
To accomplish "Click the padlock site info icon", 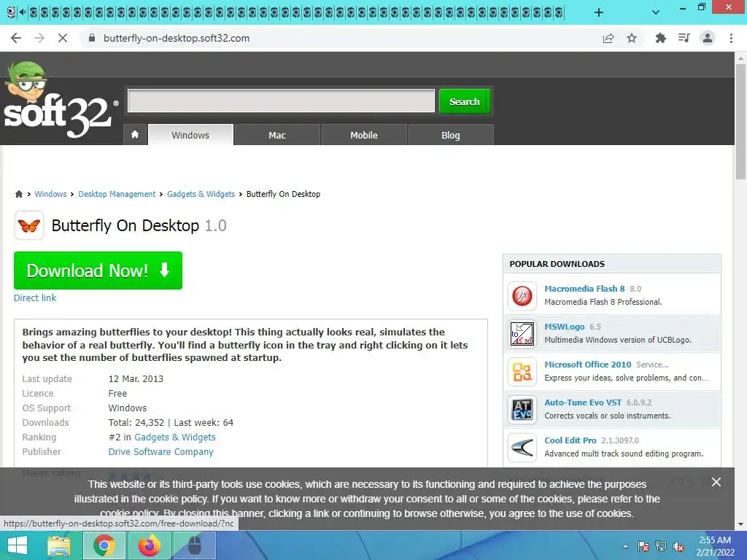I will 92,38.
